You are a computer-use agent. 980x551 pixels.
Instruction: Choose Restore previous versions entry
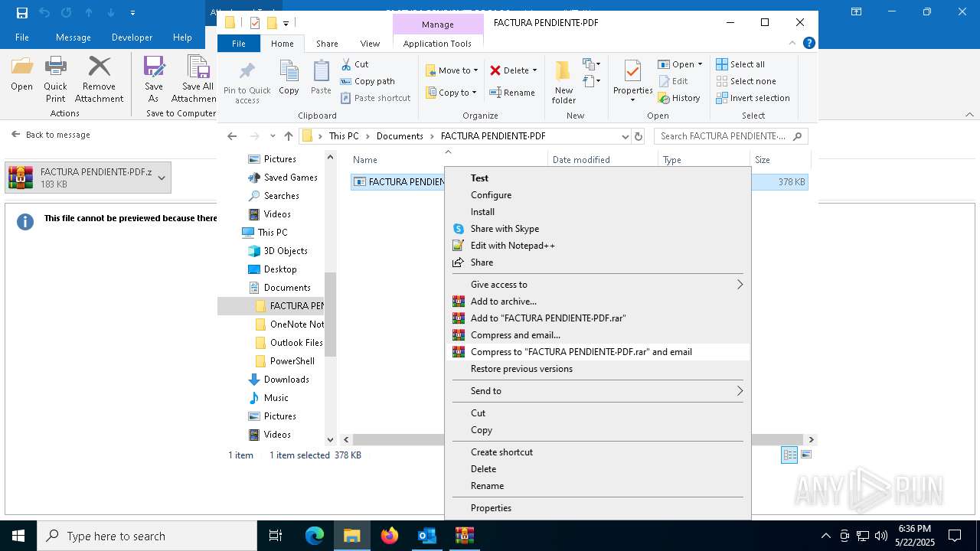597,369
